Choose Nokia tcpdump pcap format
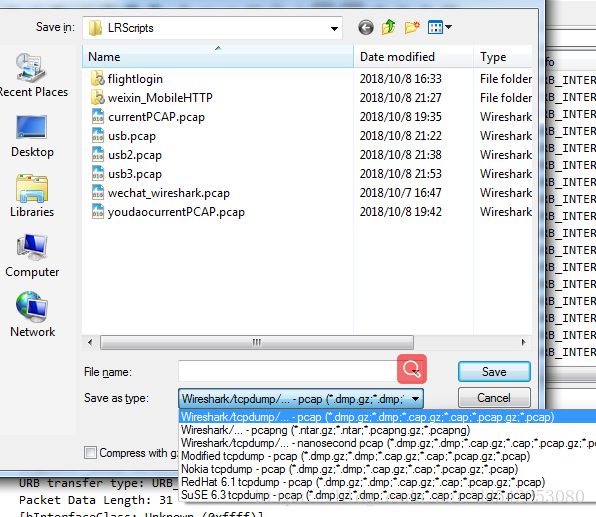 [387, 469]
